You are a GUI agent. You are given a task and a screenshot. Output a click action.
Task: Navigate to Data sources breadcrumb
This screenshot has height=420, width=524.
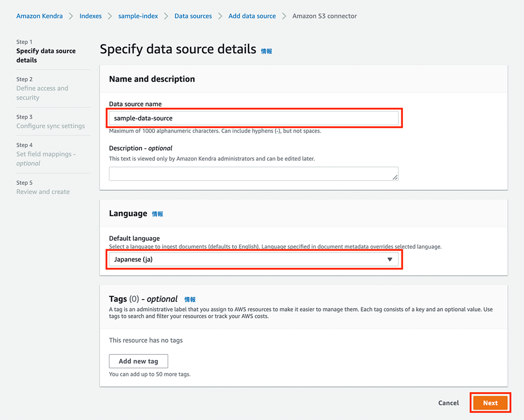point(193,16)
